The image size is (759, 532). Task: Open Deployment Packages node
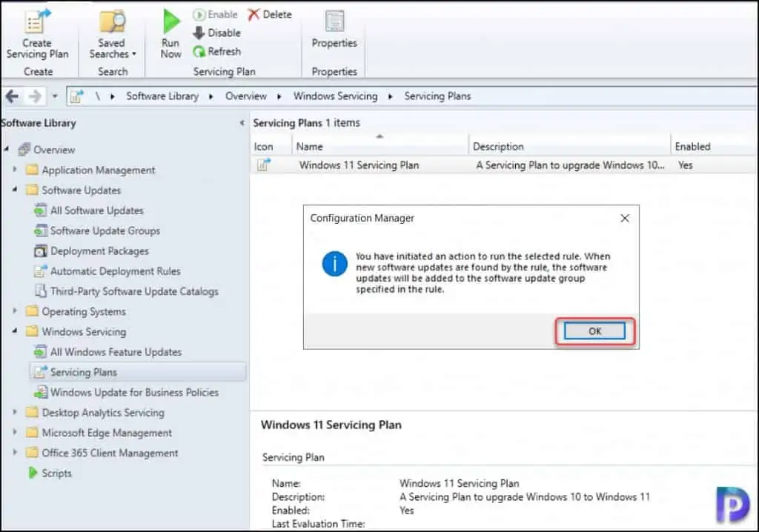99,251
